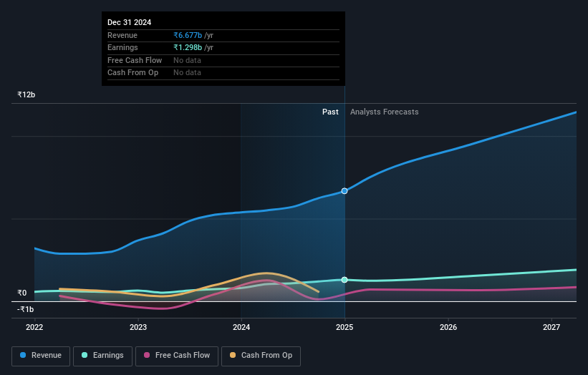Click the 2025 x-axis label
588x375 pixels.
(344, 328)
